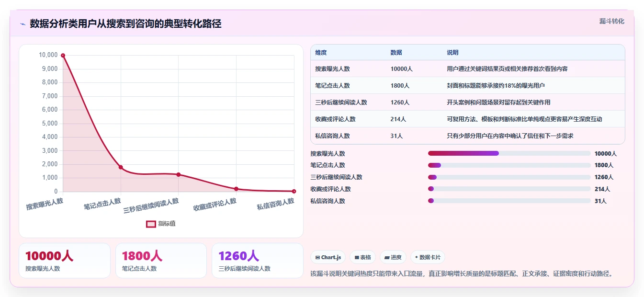This screenshot has height=297, width=644.
Task: Click the chart data point for 私信咨询人数
Action: (294, 191)
